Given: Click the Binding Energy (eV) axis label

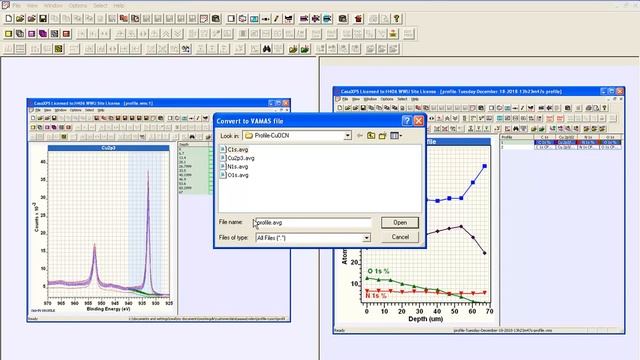Looking at the screenshot, I should click(x=109, y=309).
